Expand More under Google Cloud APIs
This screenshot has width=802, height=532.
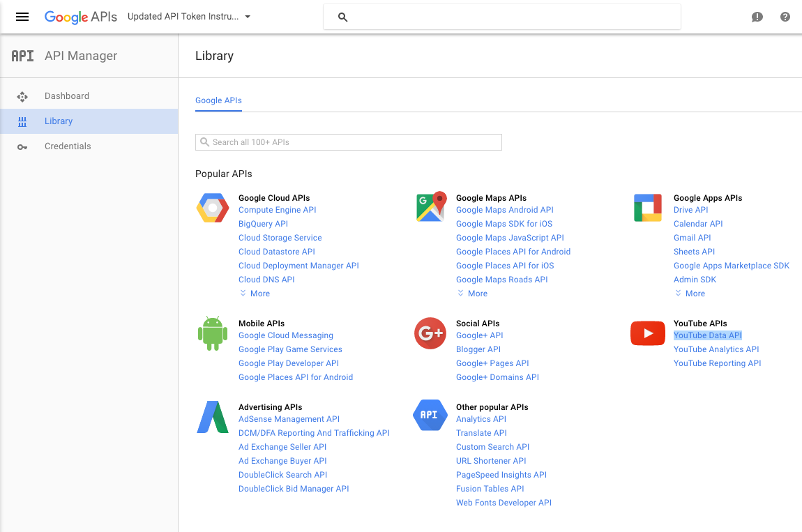(x=255, y=294)
